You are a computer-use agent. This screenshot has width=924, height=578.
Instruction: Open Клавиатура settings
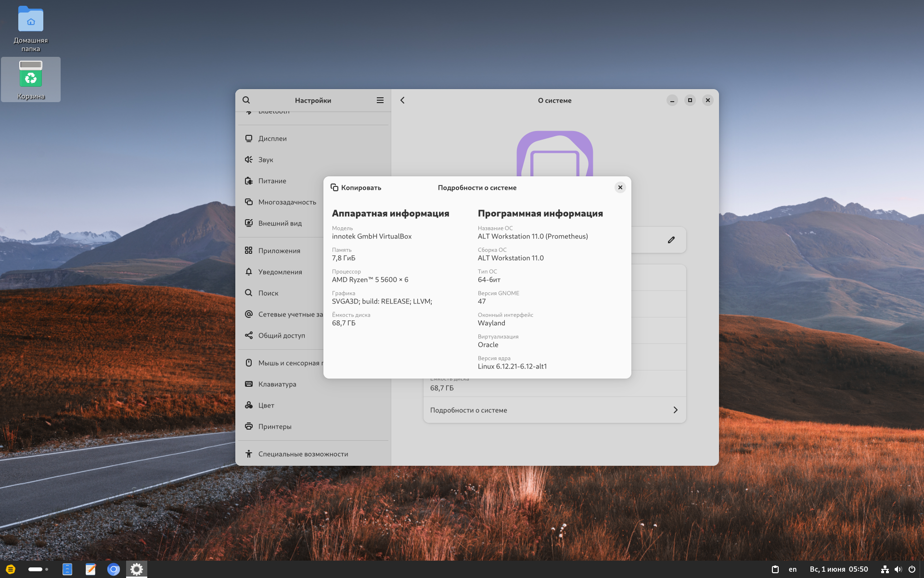[277, 384]
